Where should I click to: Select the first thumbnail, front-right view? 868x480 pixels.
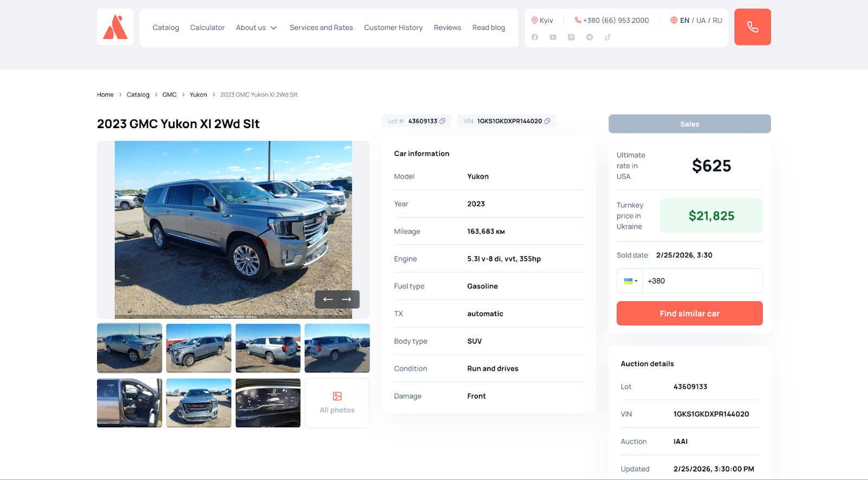(x=130, y=348)
